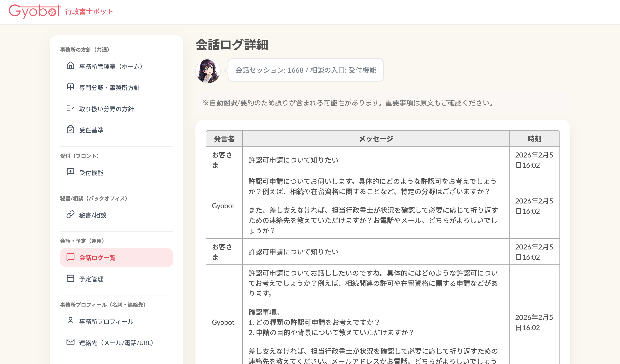Image resolution: width=620 pixels, height=364 pixels.
Task: Click the clipboard icon next to 受任基準
Action: click(70, 129)
